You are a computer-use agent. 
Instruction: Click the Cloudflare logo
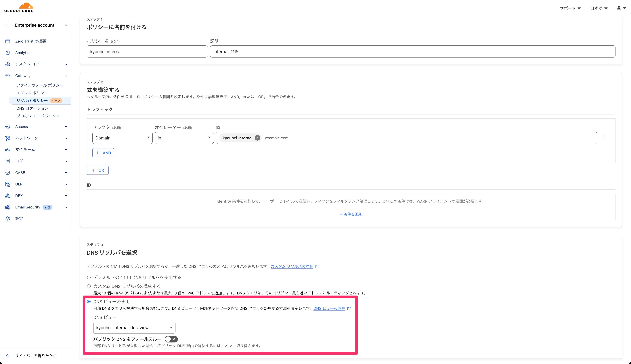click(x=19, y=7)
